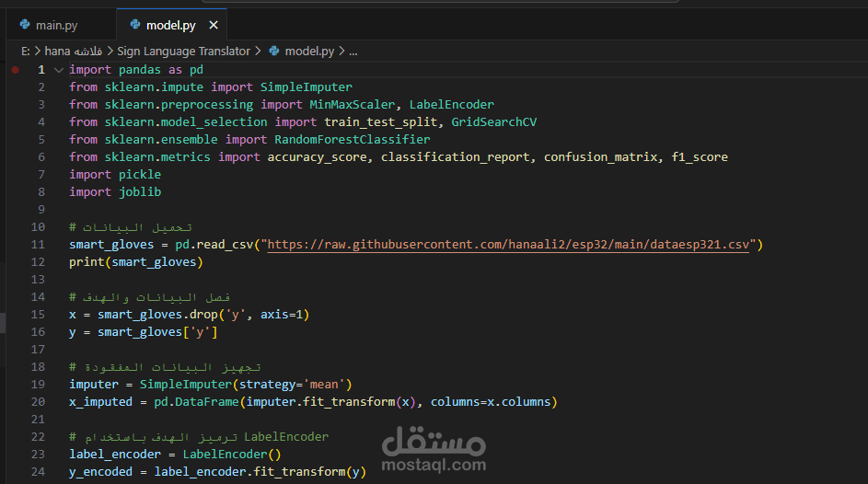Screen dimensions: 868x484
Task: Click 'pickle' in the line 7 import
Action: click(140, 174)
